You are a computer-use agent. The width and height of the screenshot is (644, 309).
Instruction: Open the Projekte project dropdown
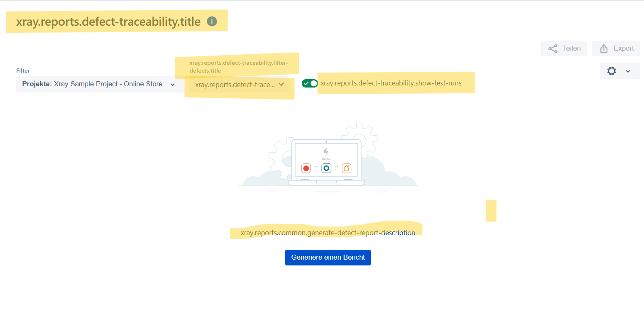point(99,84)
